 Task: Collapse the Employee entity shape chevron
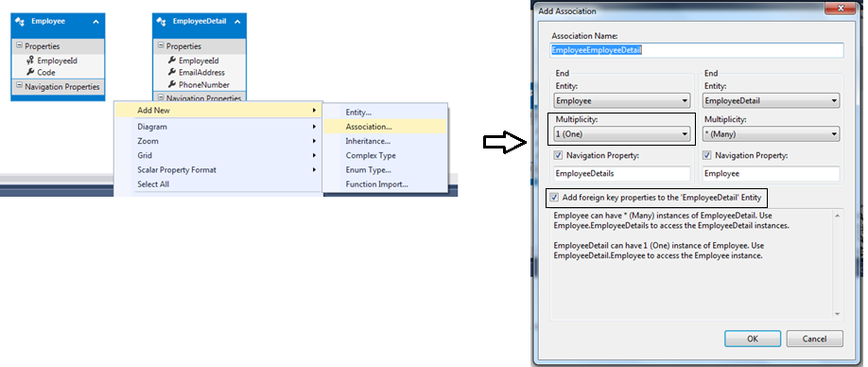pyautogui.click(x=95, y=22)
